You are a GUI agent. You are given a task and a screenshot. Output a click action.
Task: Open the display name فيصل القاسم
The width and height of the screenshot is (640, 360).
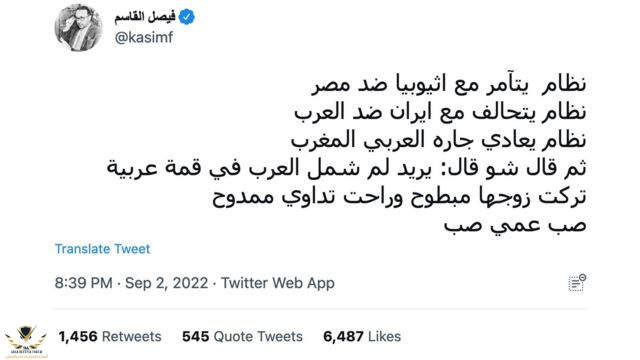pyautogui.click(x=145, y=17)
